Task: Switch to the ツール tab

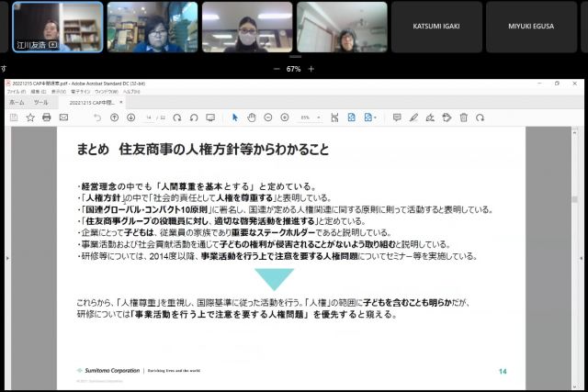Action: point(41,103)
